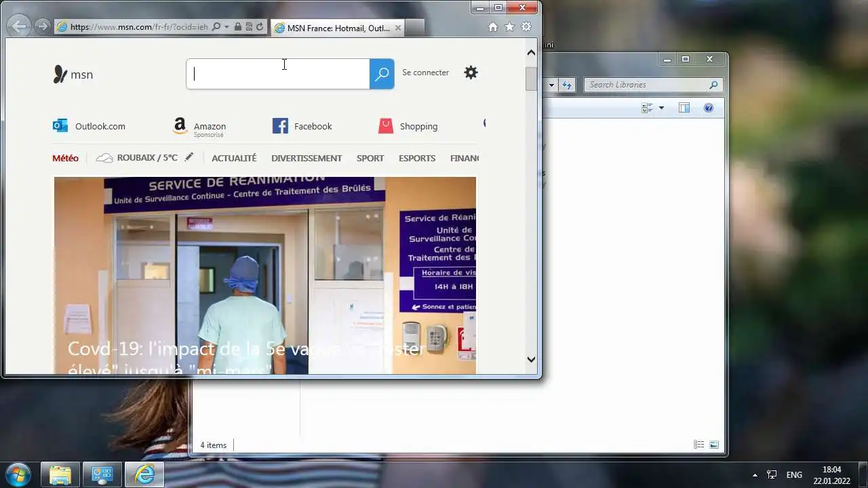Screen dimensions: 868x488
Task: Click the Control Panel taskbar icon
Action: tap(102, 474)
